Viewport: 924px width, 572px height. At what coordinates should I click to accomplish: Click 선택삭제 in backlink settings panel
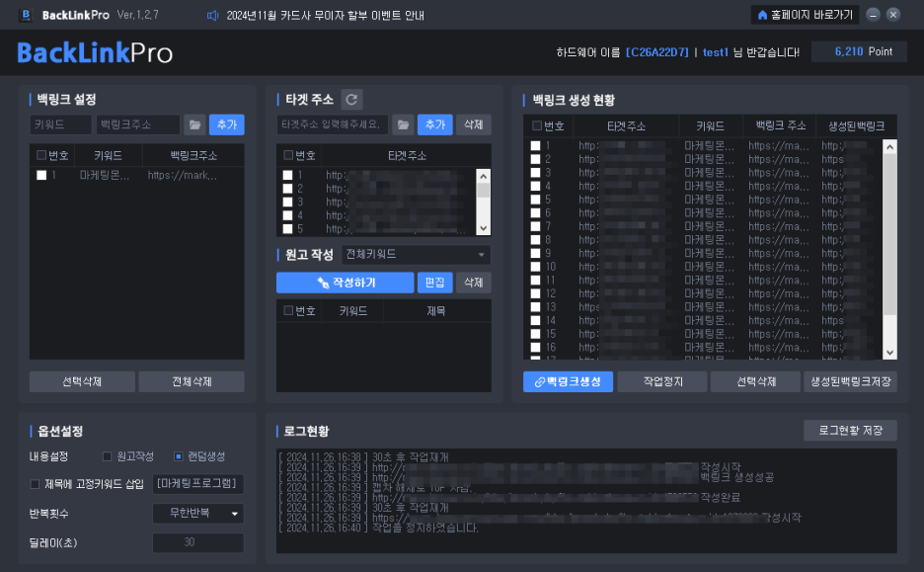(82, 381)
